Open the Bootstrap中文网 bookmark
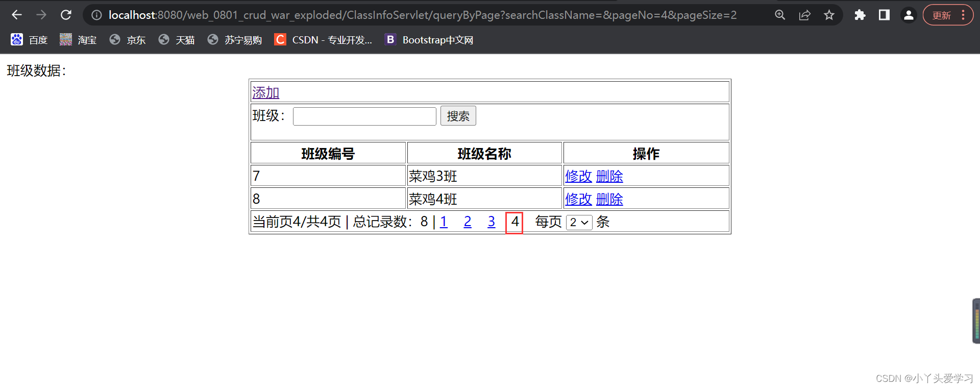Viewport: 980px width, 388px height. pyautogui.click(x=429, y=40)
